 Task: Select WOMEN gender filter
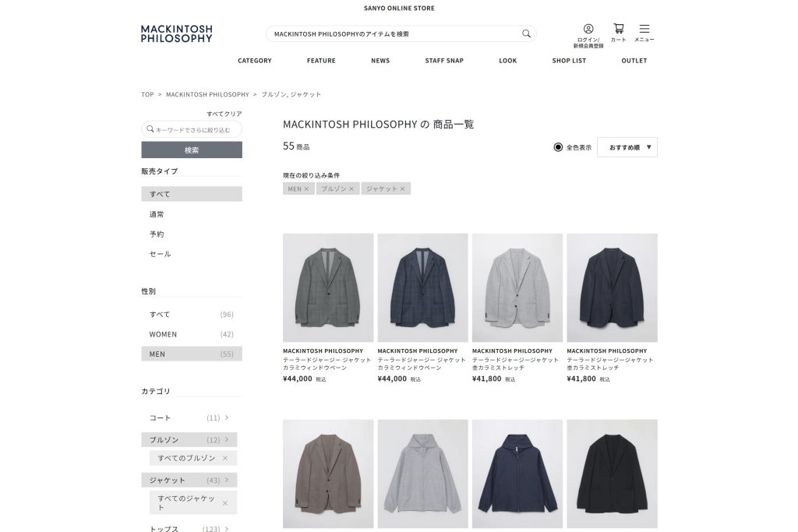tap(192, 334)
